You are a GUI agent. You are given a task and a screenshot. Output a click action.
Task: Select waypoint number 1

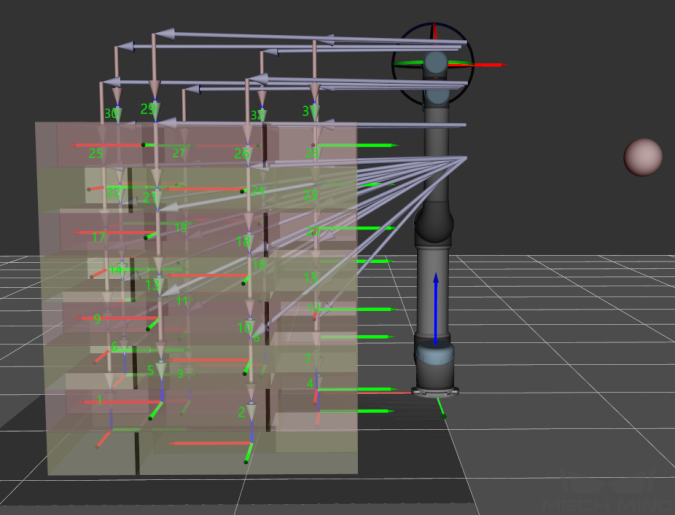coord(100,401)
